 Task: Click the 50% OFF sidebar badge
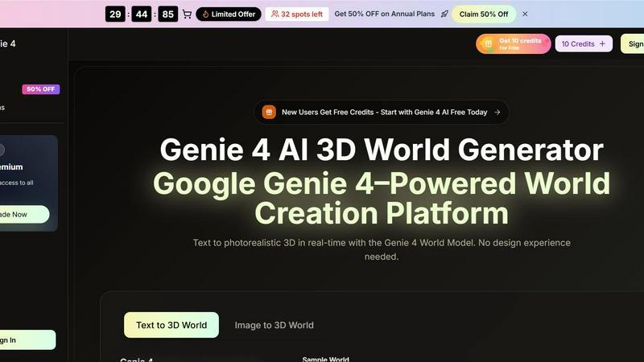tap(41, 89)
